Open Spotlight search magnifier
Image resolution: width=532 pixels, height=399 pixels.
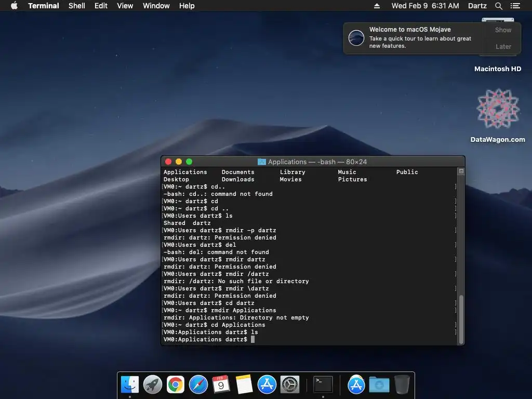coord(498,6)
